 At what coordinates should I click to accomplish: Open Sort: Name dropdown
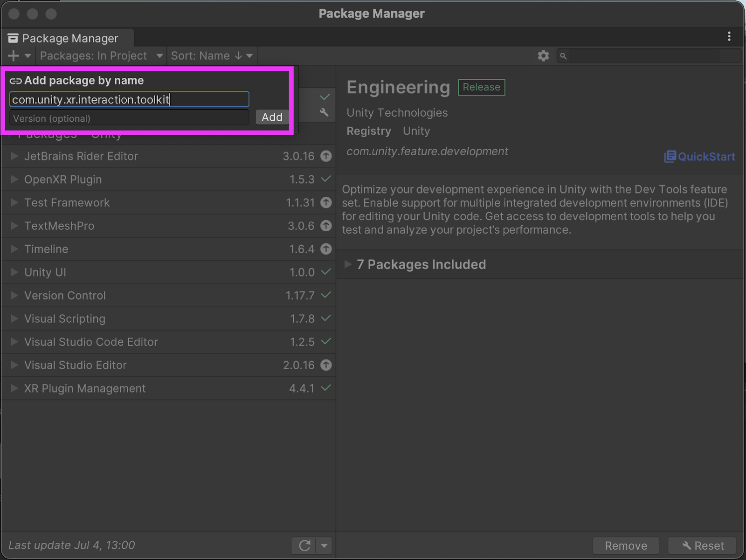tap(212, 56)
